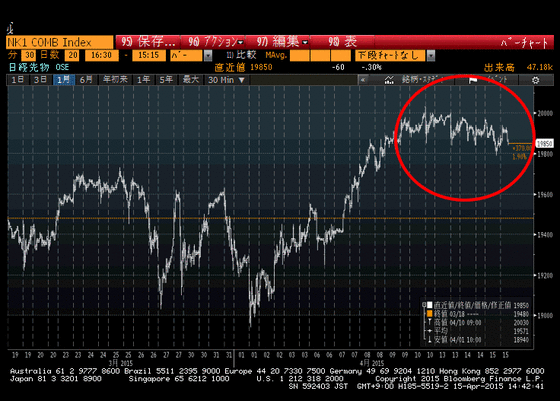Click the flag events icon in chart toolbar
560x401 pixels.
(473, 80)
